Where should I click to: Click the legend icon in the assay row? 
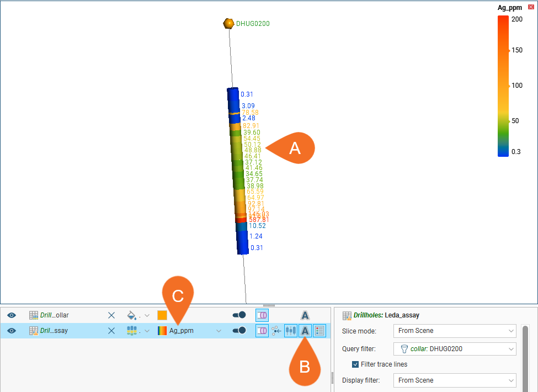click(x=319, y=331)
